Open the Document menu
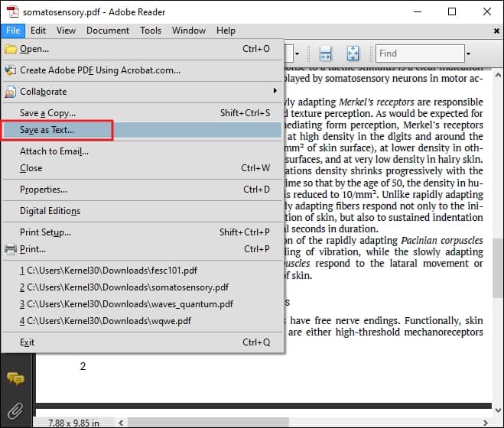The width and height of the screenshot is (504, 428). click(108, 31)
